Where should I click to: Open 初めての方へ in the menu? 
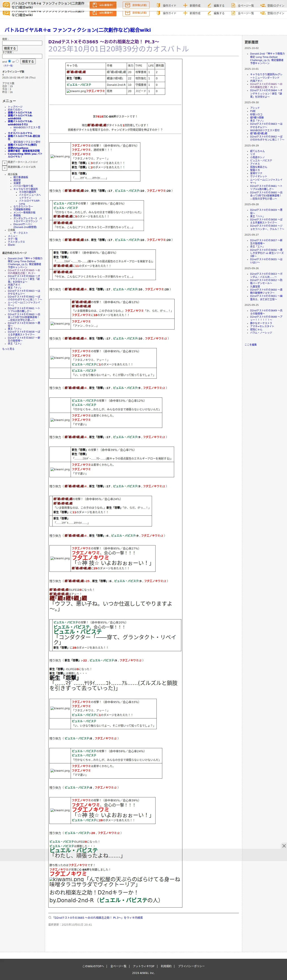(x=15, y=110)
